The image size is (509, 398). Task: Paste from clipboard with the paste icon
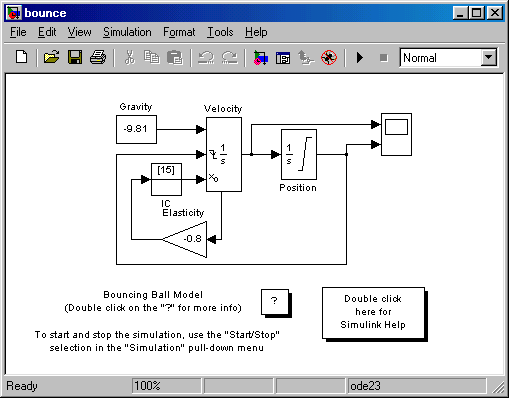coord(175,57)
